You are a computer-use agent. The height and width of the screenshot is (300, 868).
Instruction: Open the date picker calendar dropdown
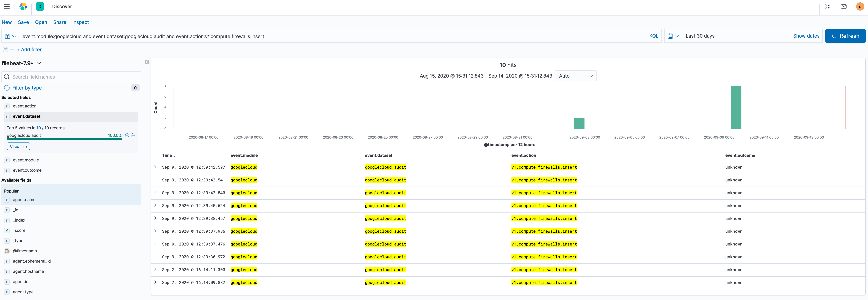(x=673, y=36)
